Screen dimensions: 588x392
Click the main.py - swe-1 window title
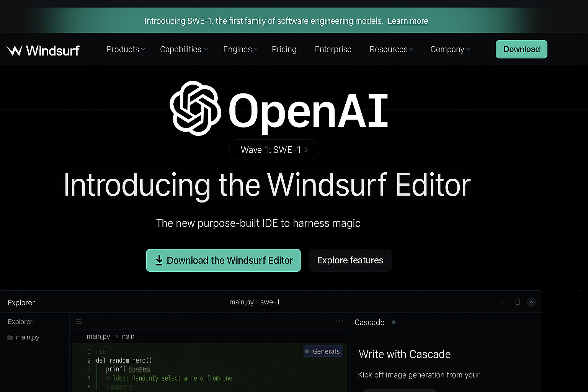tap(255, 302)
